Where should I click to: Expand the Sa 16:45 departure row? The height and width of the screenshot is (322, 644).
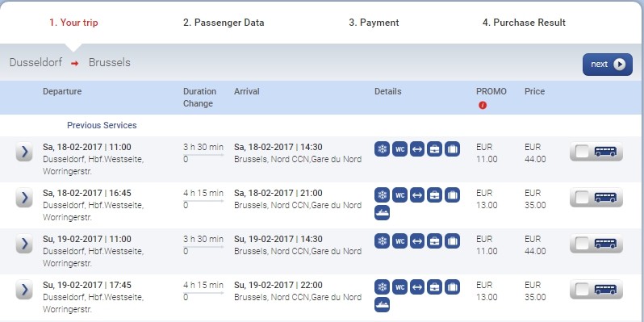click(x=24, y=198)
